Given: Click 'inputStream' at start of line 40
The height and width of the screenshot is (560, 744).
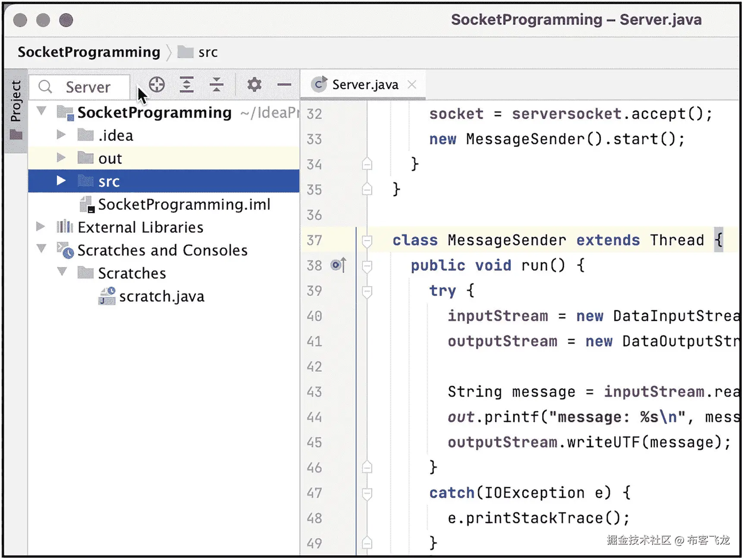Looking at the screenshot, I should point(498,316).
